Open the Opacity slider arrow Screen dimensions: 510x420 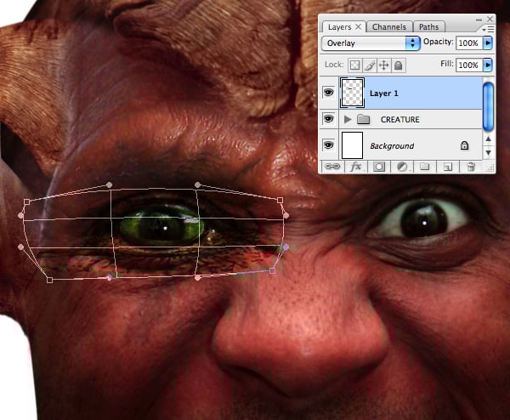[488, 43]
